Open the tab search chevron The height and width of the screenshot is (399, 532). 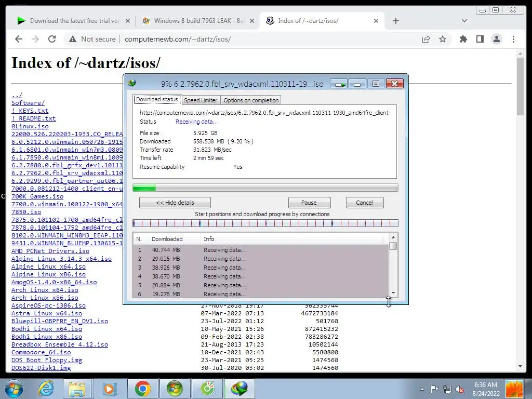[x=464, y=21]
